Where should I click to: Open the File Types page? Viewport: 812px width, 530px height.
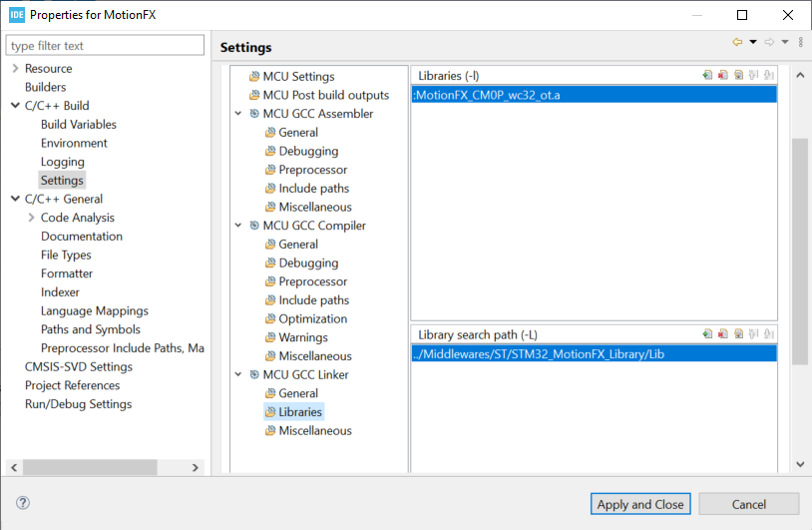pyautogui.click(x=66, y=255)
